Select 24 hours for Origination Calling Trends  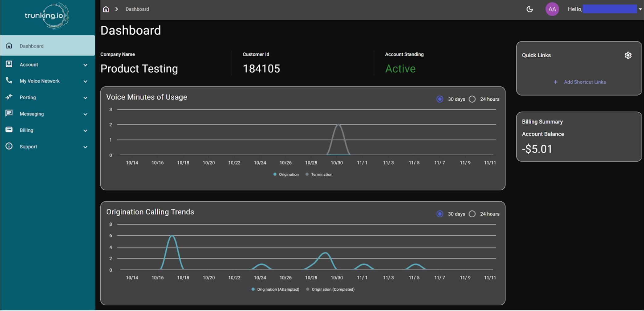coord(472,214)
